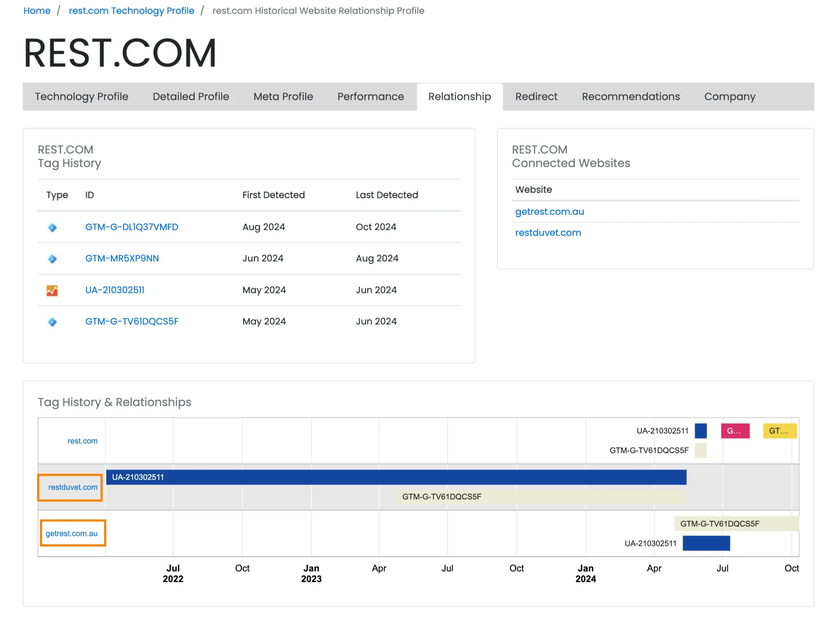Open the Technology Profile tab
The height and width of the screenshot is (622, 840).
[81, 97]
